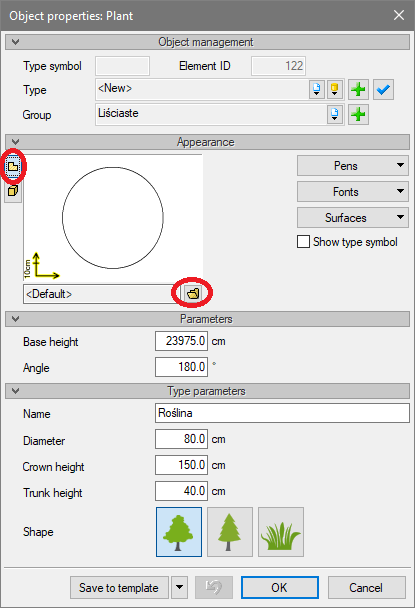Click the Save to template button

119,587
